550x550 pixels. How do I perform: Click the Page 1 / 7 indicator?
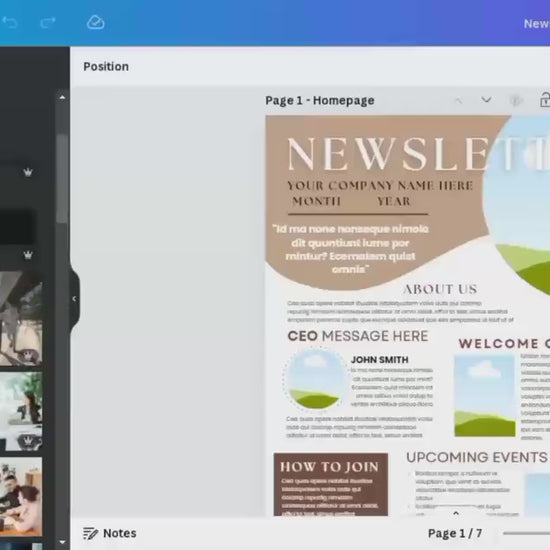point(455,534)
